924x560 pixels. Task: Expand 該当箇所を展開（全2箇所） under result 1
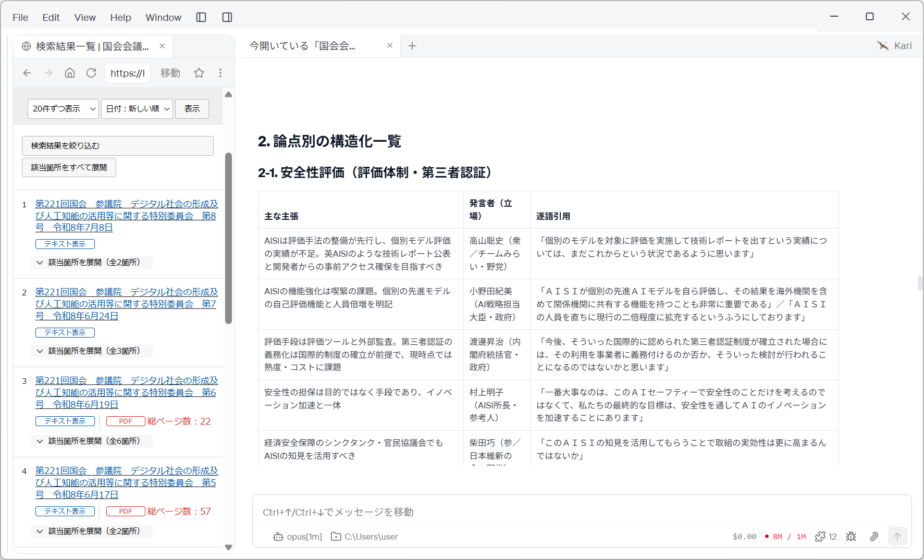pos(92,263)
